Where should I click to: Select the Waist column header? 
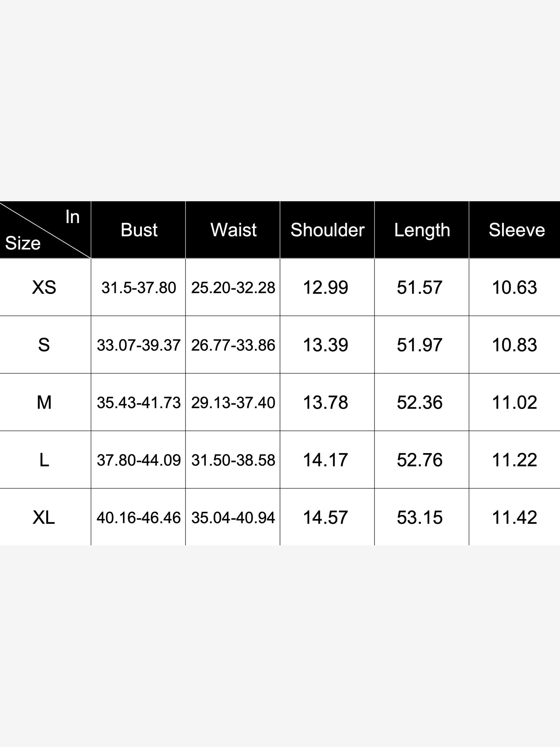point(233,230)
